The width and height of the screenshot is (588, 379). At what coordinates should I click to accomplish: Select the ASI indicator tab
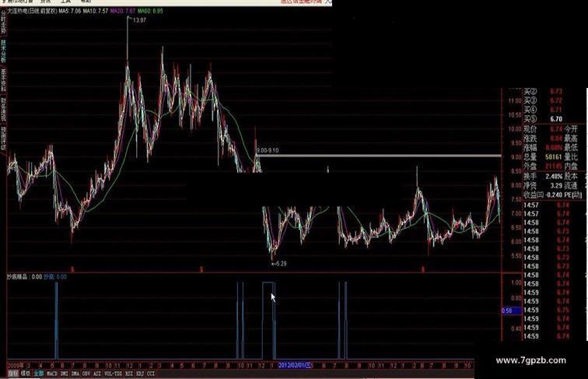(x=96, y=374)
